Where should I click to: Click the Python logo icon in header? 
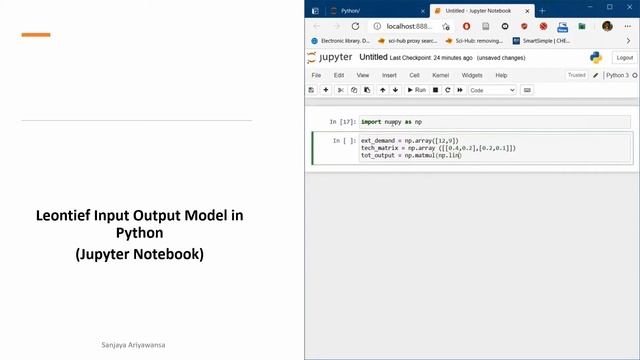596,58
